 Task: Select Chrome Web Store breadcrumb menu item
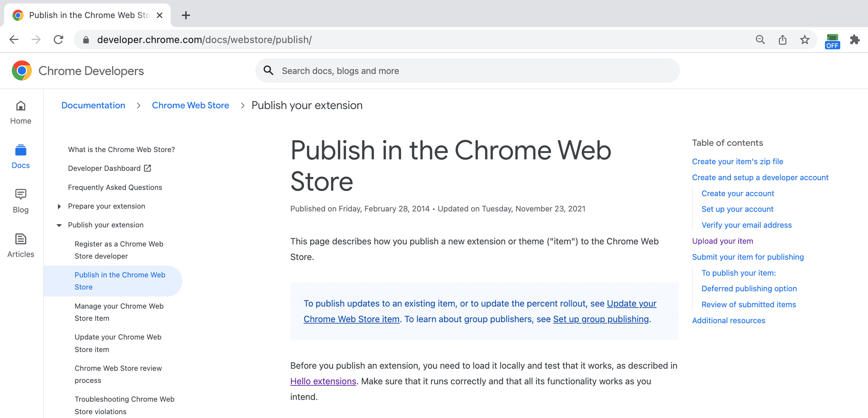coord(190,105)
